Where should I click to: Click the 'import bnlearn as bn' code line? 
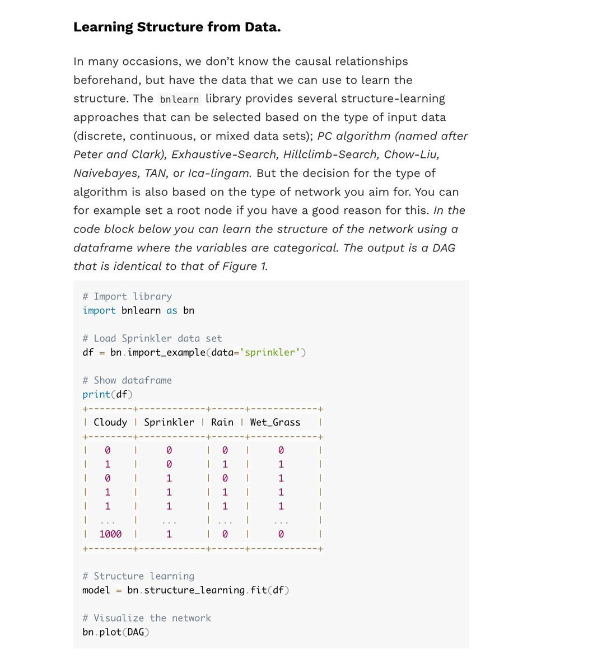138,310
